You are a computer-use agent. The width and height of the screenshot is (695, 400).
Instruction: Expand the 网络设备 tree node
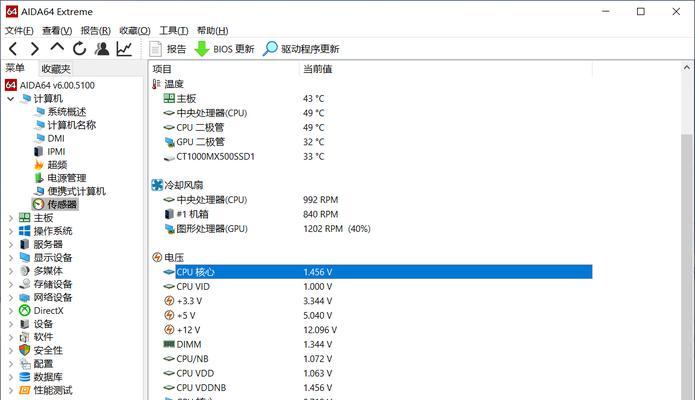11,298
